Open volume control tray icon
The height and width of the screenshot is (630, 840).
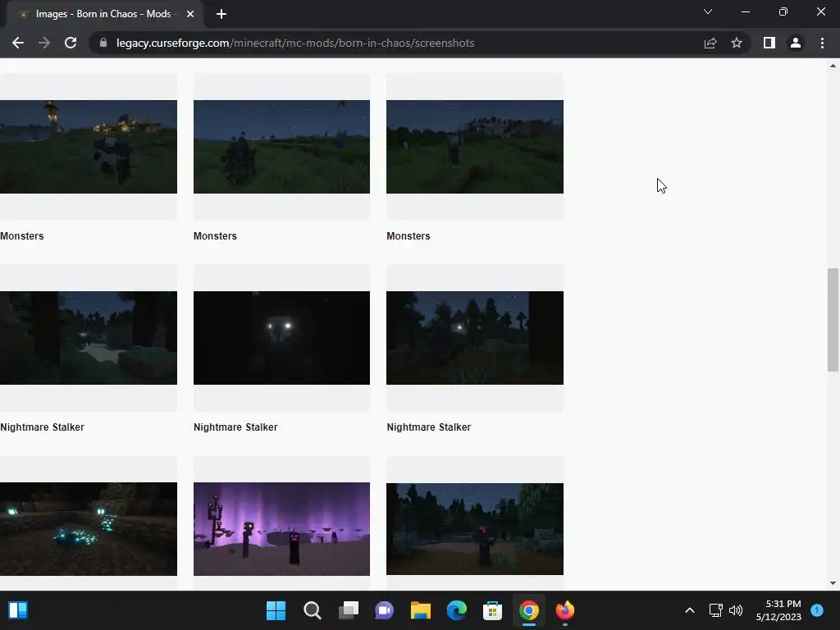(736, 610)
